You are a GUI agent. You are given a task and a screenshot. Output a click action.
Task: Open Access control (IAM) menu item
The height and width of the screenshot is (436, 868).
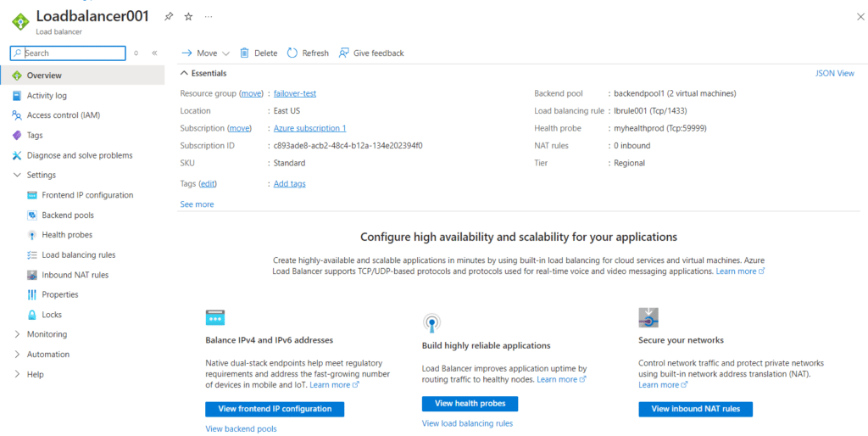(63, 115)
